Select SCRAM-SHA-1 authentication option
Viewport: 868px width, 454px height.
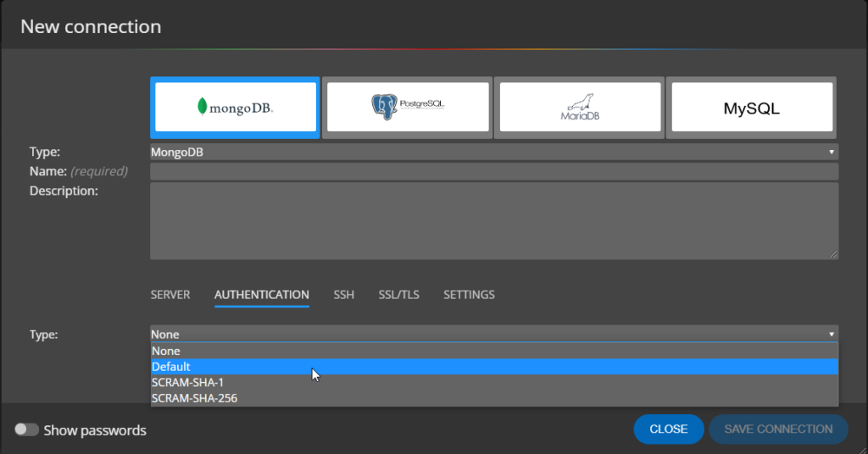click(494, 383)
